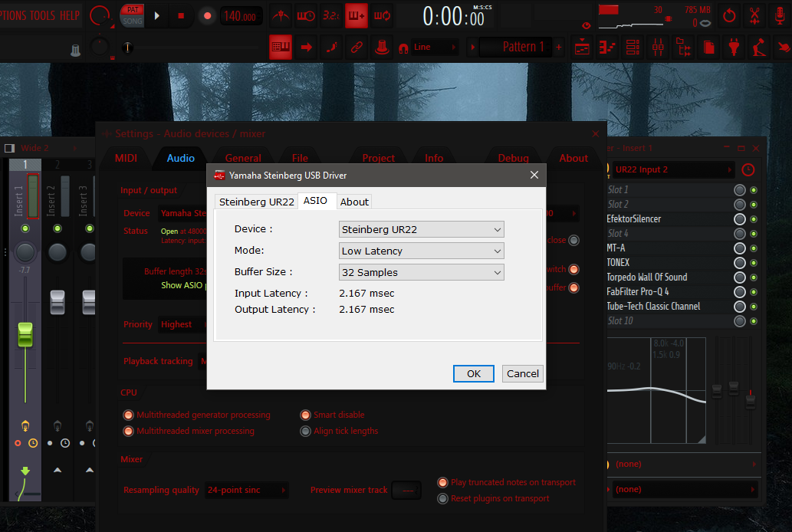The width and height of the screenshot is (792, 532).
Task: Click the Play button in the transport
Action: point(156,15)
